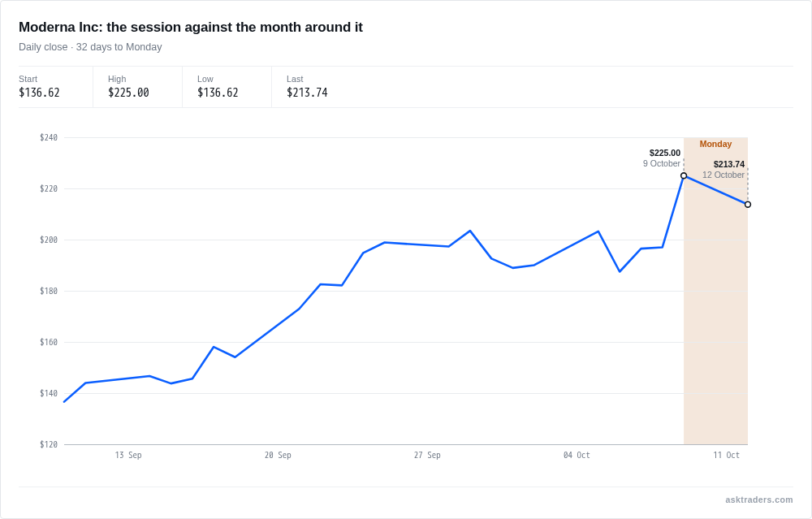Image resolution: width=812 pixels, height=519 pixels.
Task: Open the asktraders.com source credit
Action: coord(759,500)
